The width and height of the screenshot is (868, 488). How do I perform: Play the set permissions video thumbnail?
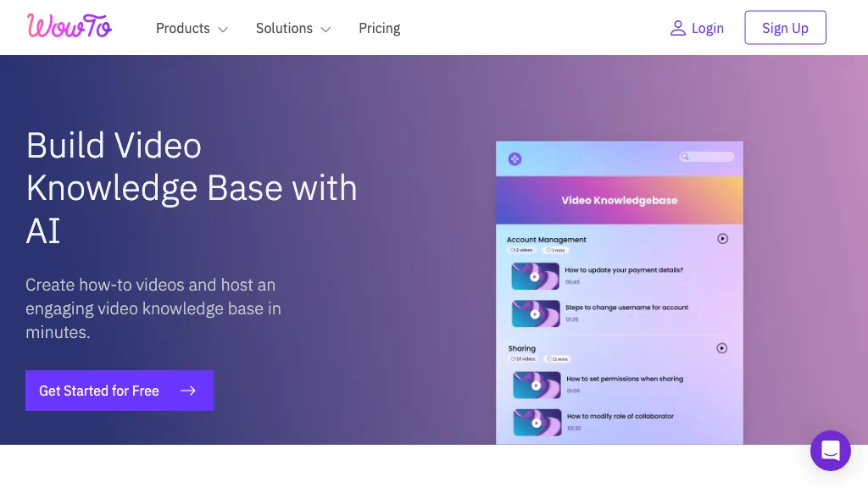click(x=536, y=385)
